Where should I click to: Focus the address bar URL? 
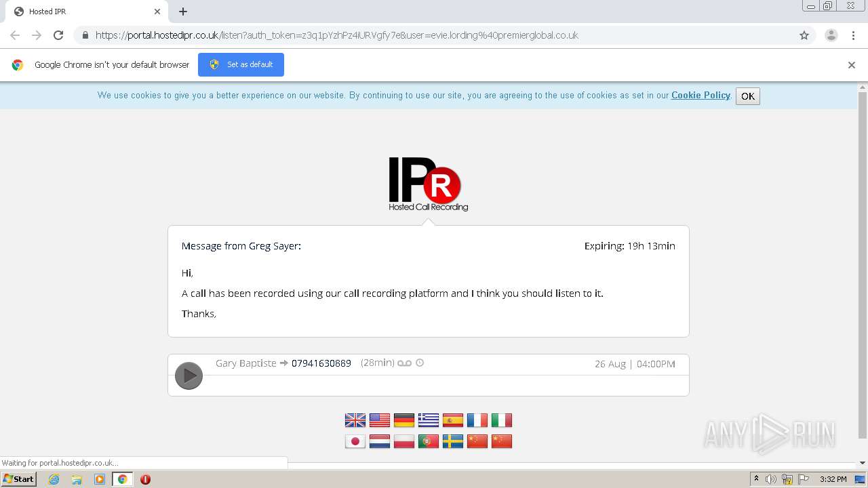pyautogui.click(x=337, y=35)
